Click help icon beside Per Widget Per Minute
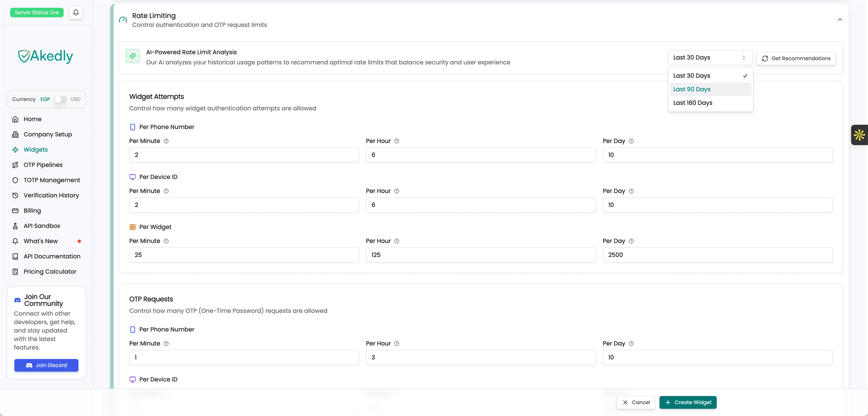The width and height of the screenshot is (868, 416). 166,241
